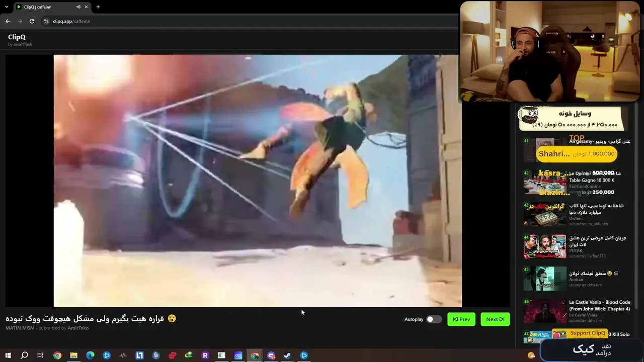This screenshot has height=362, width=644.
Task: Open the round gray-blue app in taskbar
Action: 156,355
